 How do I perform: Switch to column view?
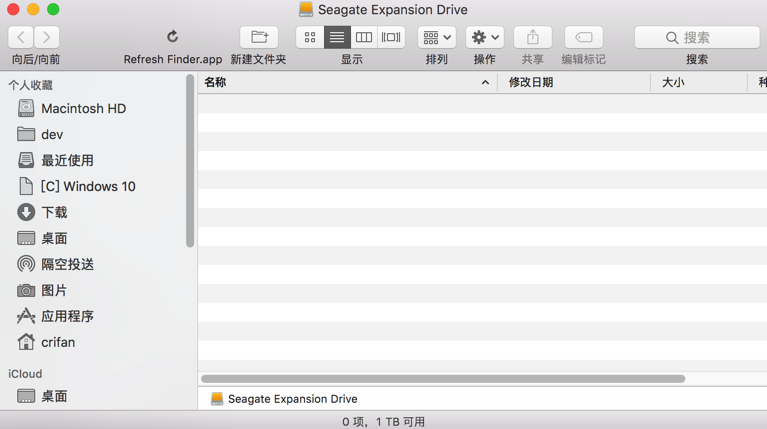click(363, 37)
